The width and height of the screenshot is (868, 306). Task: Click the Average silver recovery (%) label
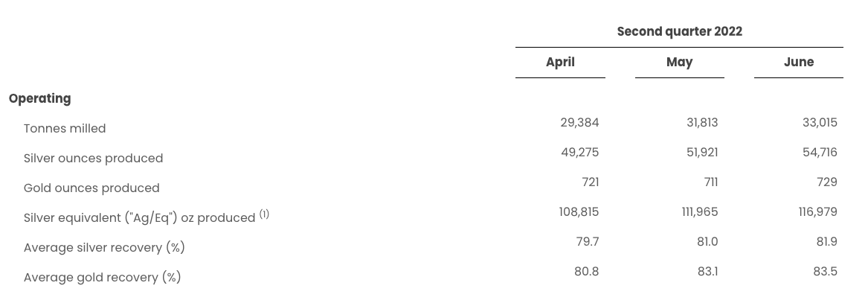coord(104,247)
